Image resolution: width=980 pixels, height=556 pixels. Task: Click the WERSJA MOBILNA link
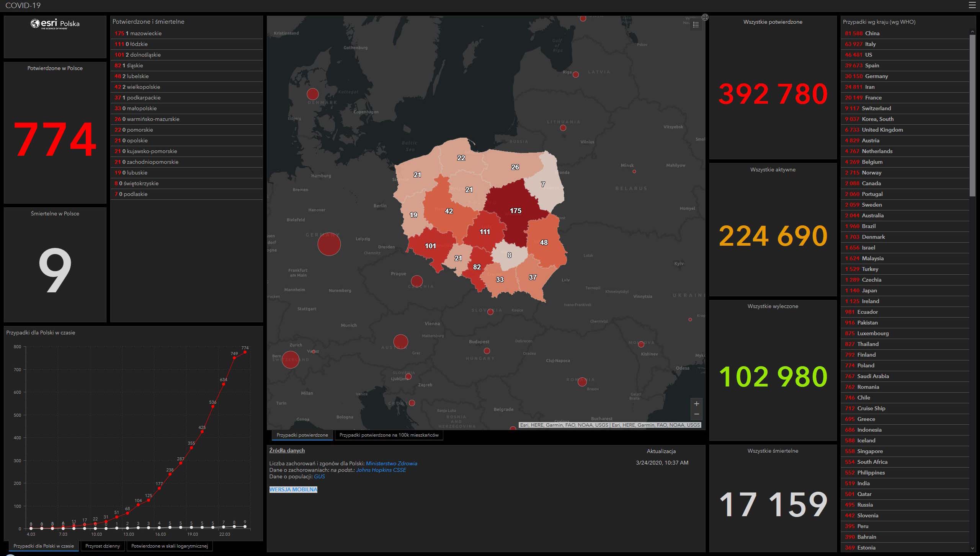293,489
